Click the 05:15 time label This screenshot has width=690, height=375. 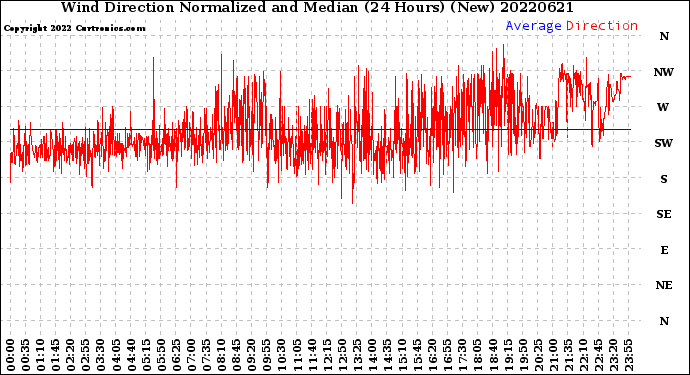tap(146, 356)
